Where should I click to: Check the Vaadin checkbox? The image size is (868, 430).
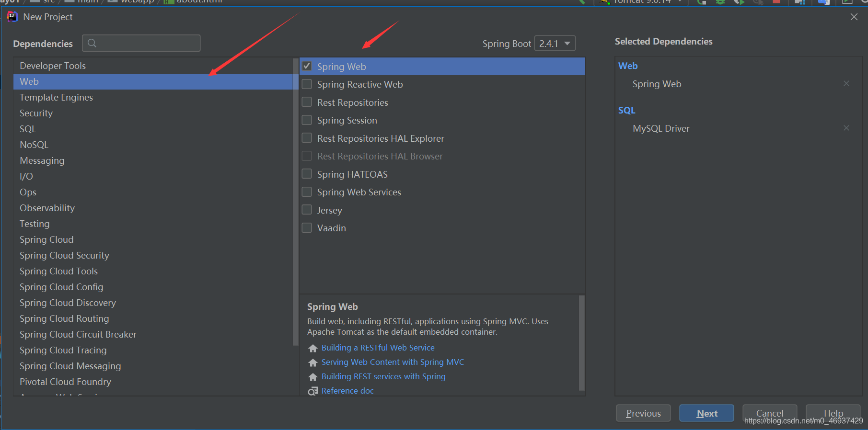pos(307,228)
